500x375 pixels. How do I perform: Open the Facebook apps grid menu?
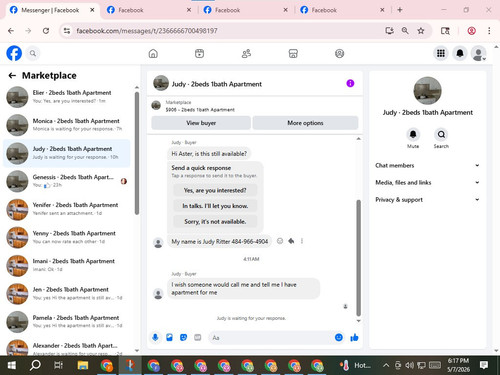441,53
